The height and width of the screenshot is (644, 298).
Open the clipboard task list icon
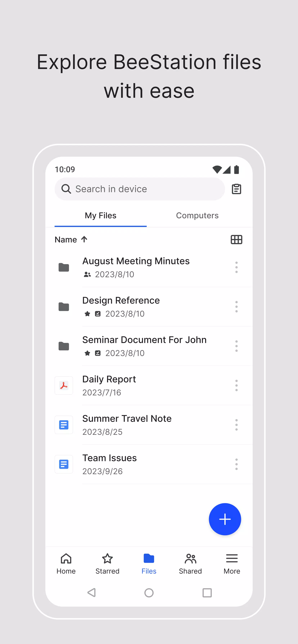point(236,189)
